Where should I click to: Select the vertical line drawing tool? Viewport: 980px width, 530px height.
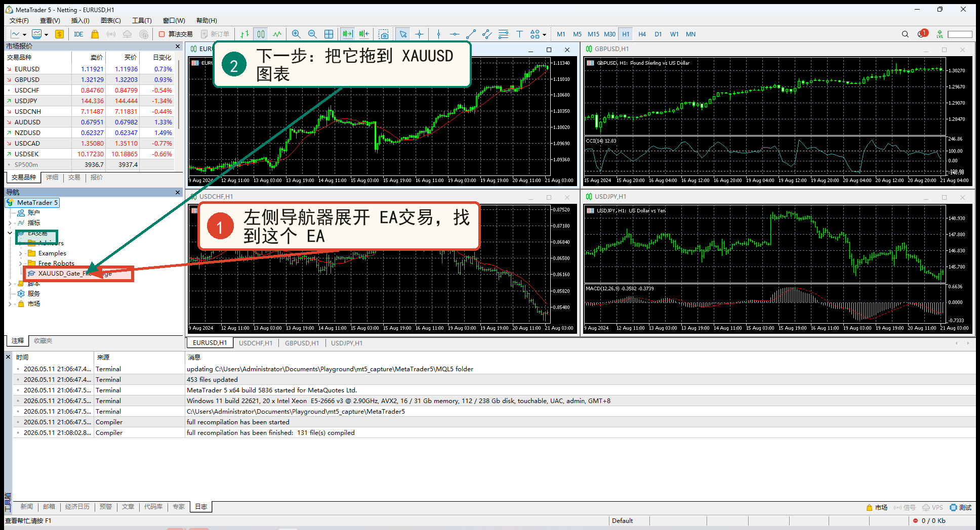[x=438, y=34]
